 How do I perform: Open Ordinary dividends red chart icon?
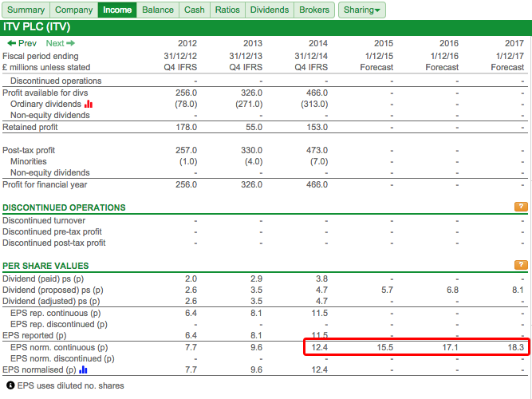[x=89, y=104]
